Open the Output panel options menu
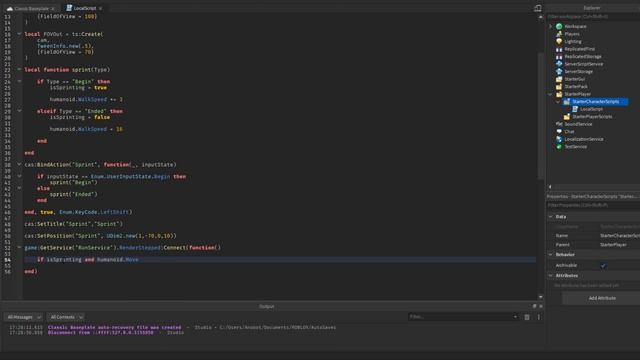Image resolution: width=640 pixels, height=360 pixels. point(538,317)
